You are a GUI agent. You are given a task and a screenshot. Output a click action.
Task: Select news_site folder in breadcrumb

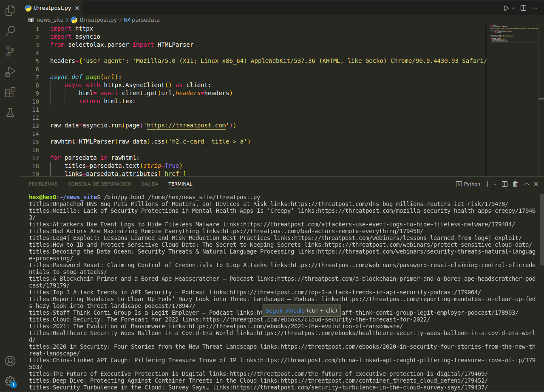coord(50,20)
